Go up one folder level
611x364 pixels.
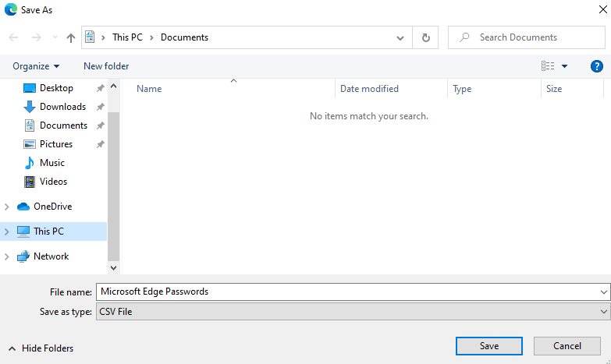click(x=70, y=37)
